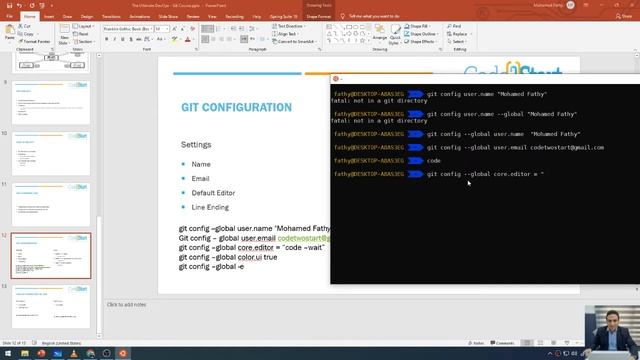Open Text Direction dropdown
This screenshot has height=360, width=640.
(289, 26)
